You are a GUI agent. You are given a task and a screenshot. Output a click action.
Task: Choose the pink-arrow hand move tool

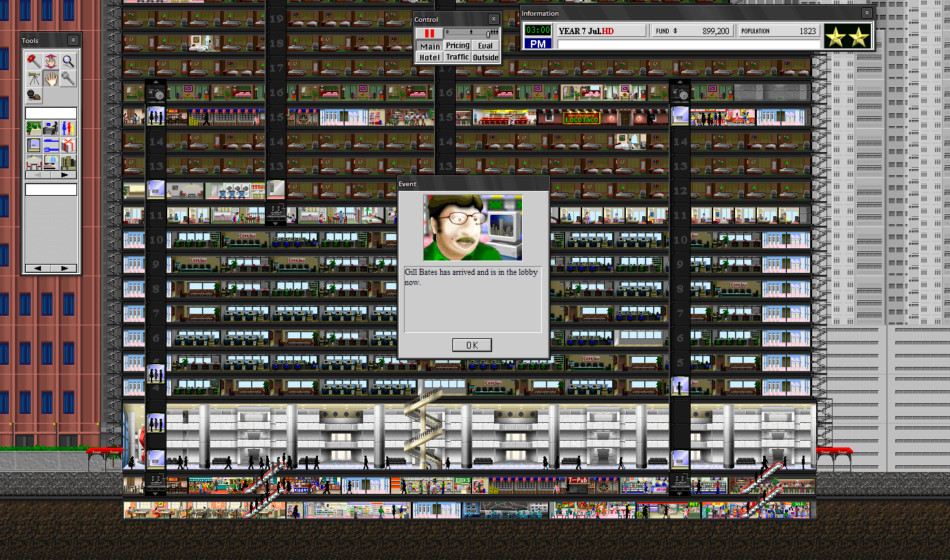[51, 61]
